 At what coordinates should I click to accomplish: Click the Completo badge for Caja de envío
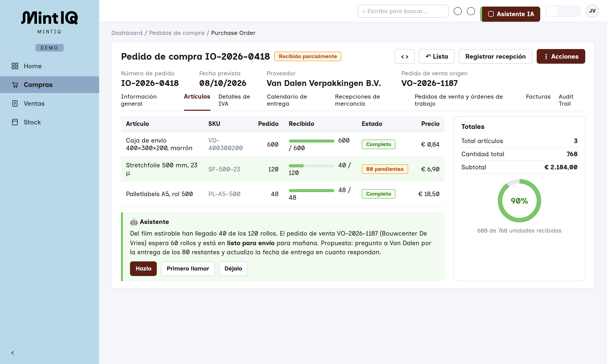[378, 144]
